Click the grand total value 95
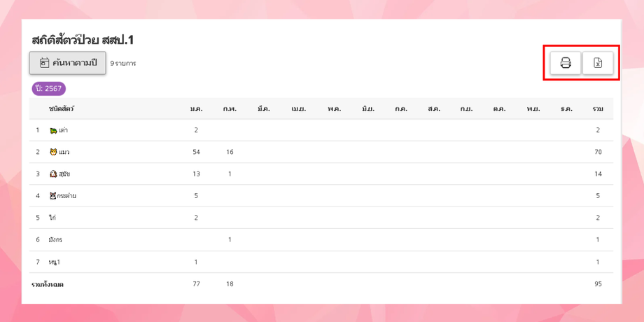 (598, 283)
